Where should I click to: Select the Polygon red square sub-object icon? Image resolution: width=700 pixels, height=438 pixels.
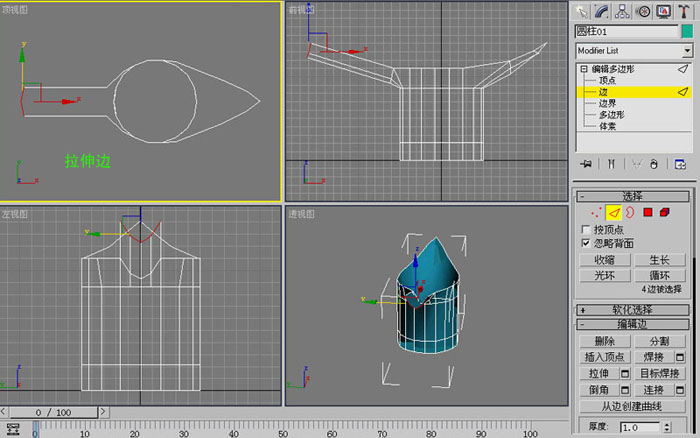[x=648, y=213]
